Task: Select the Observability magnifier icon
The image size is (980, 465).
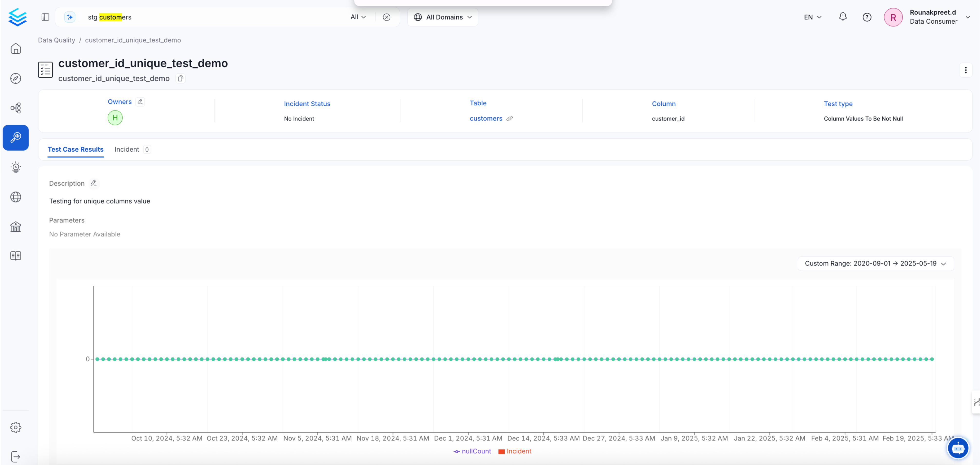Action: pyautogui.click(x=16, y=138)
